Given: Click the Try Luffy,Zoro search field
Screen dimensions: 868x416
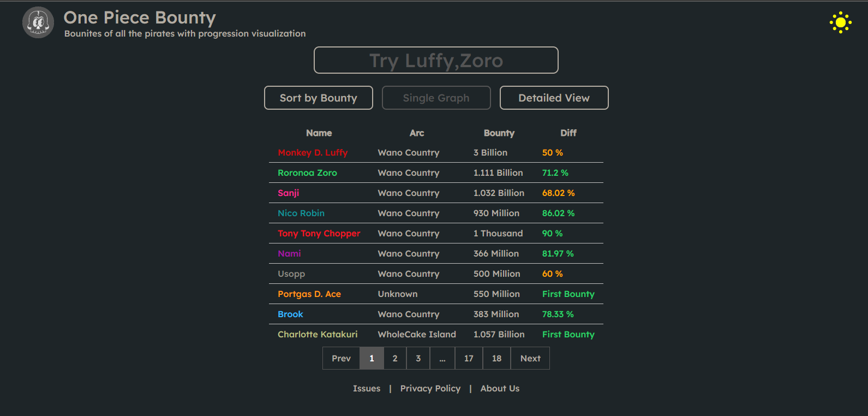Looking at the screenshot, I should [x=436, y=60].
